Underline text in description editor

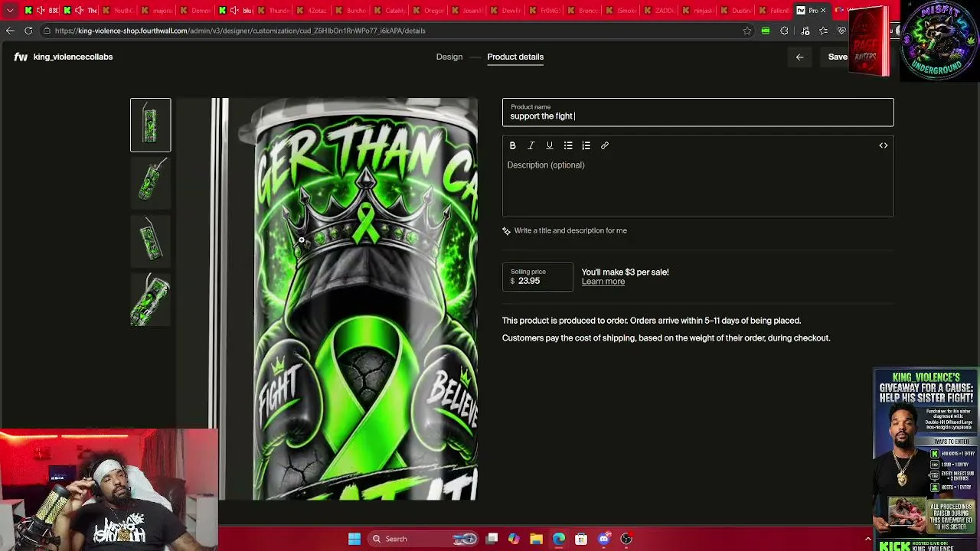point(550,145)
